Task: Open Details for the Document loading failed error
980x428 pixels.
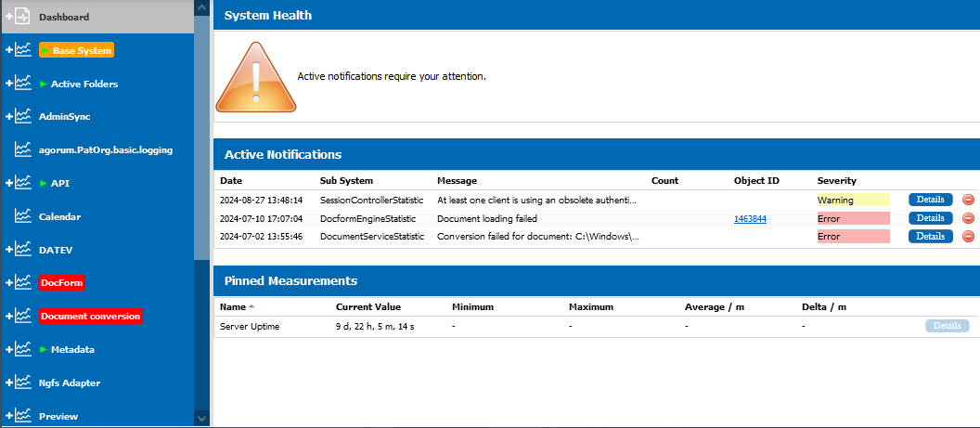Action: coord(930,218)
